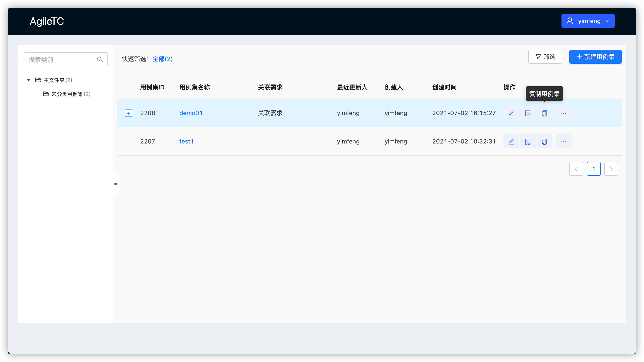Click the 用例集名称 column header
Image resolution: width=644 pixels, height=362 pixels.
(195, 87)
